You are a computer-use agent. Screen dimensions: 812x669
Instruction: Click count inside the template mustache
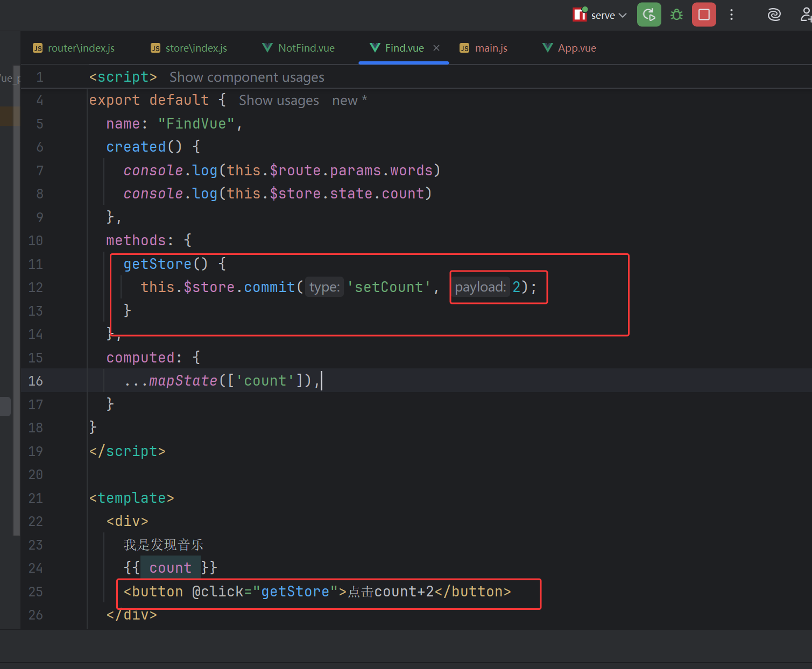point(170,568)
